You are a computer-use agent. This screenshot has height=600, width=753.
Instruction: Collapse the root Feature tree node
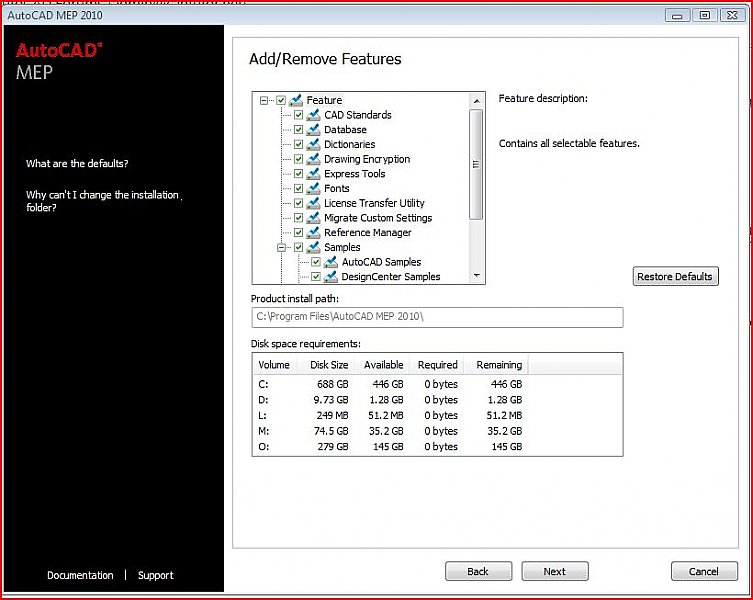[x=264, y=100]
